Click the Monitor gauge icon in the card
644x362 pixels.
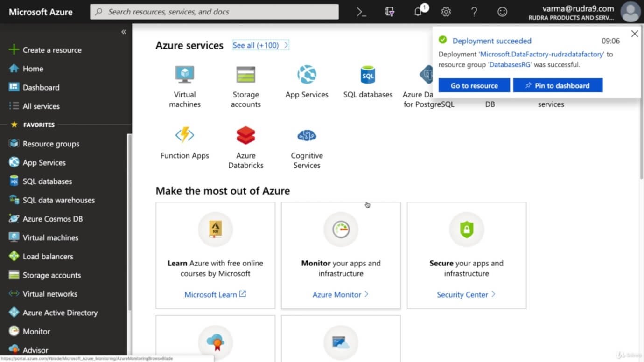(x=341, y=229)
